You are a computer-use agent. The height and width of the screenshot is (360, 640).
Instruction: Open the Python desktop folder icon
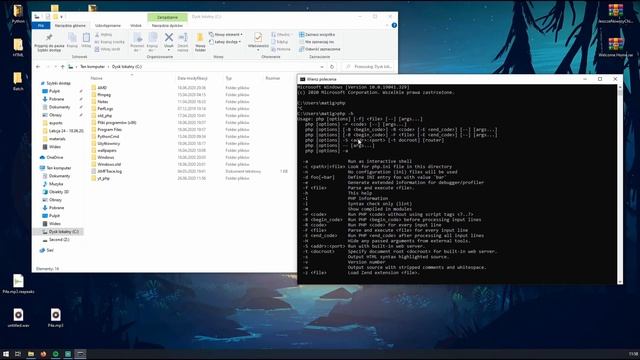pyautogui.click(x=18, y=13)
